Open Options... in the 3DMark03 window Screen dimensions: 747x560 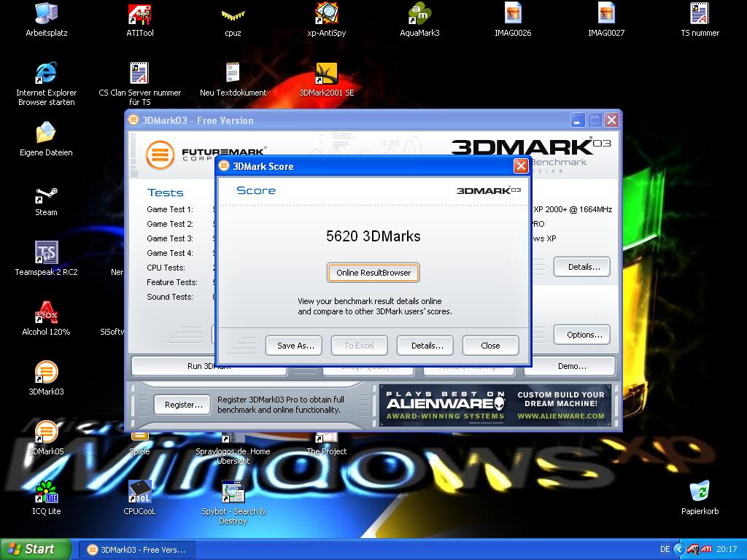(x=581, y=335)
